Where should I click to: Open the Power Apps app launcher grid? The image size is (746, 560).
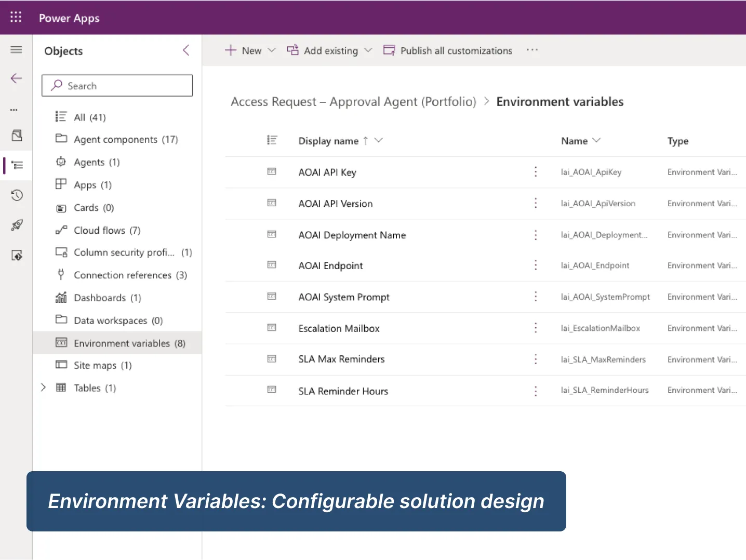click(16, 17)
